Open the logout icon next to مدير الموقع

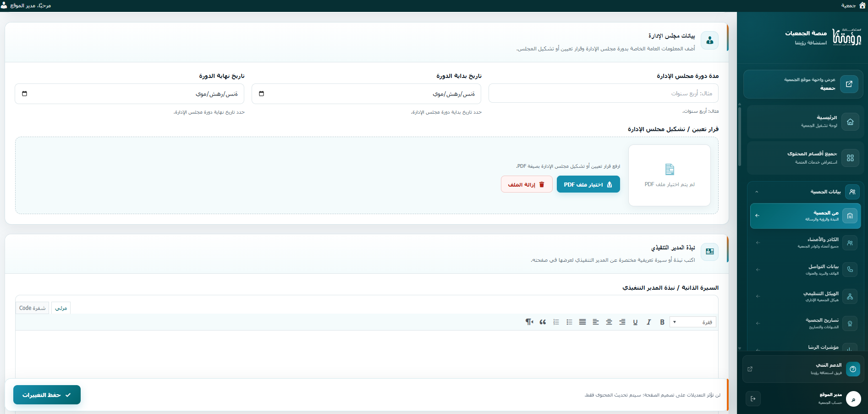click(x=753, y=399)
